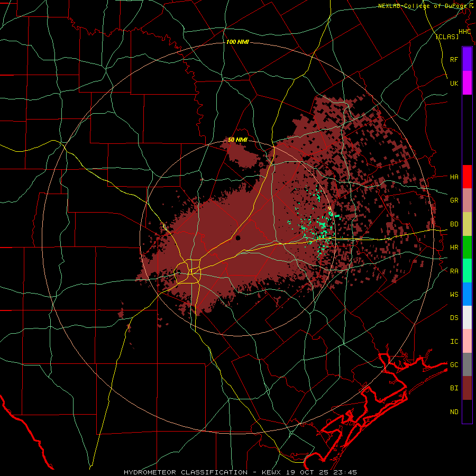Click the magenta UK legend swatch
The width and height of the screenshot is (476, 476).
pyautogui.click(x=467, y=83)
